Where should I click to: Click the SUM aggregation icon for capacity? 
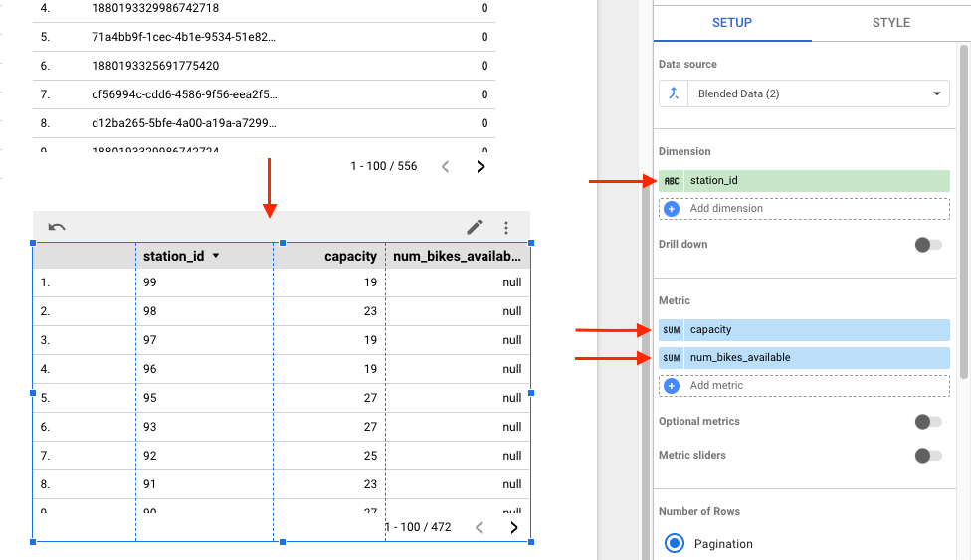click(x=672, y=330)
